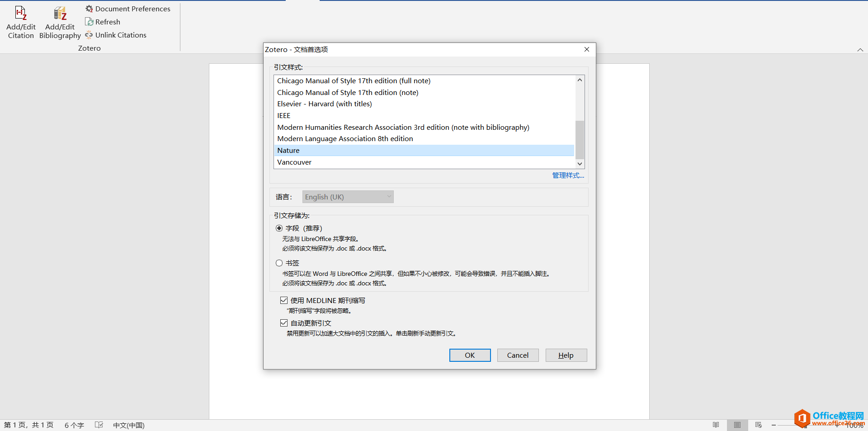Close the Zotero preferences dialog

pos(586,49)
